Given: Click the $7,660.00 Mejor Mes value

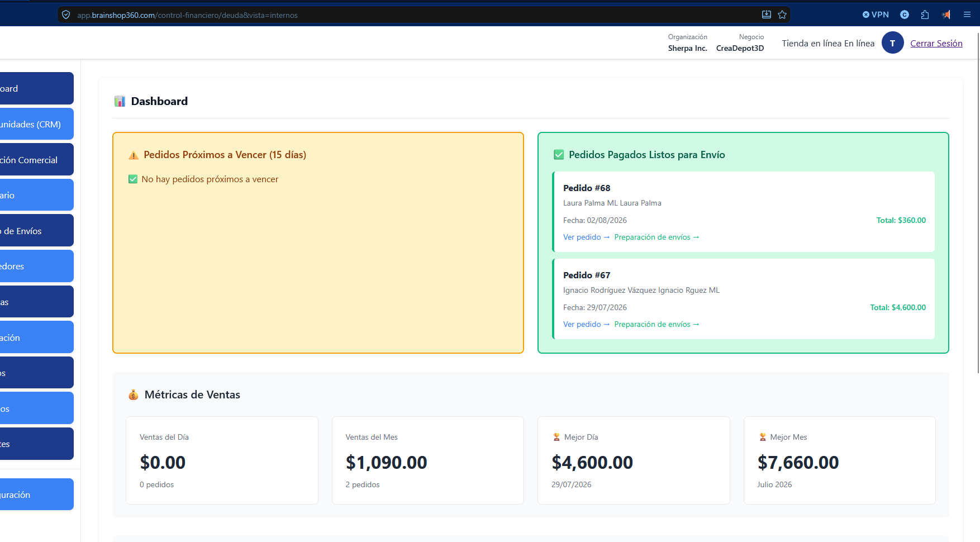Looking at the screenshot, I should point(798,463).
